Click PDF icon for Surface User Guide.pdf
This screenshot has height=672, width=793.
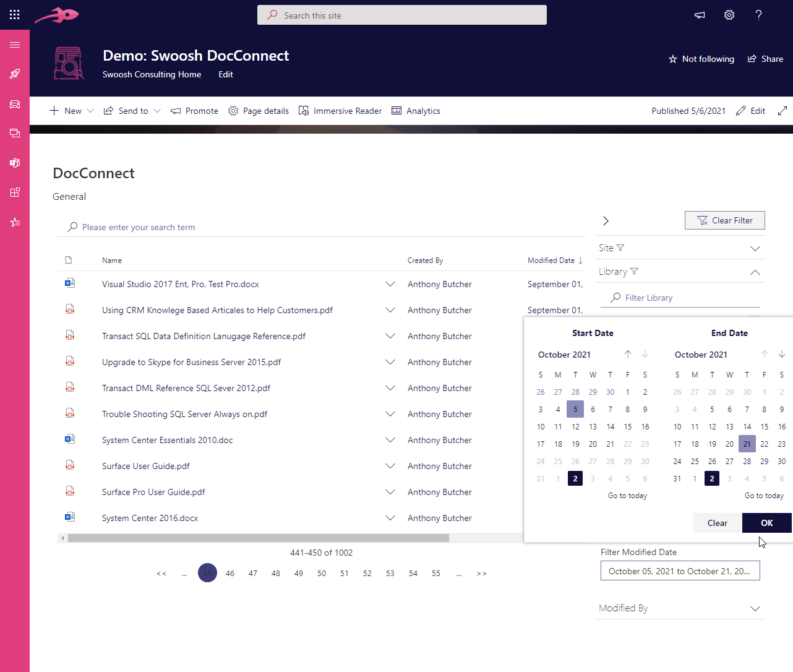[70, 465]
